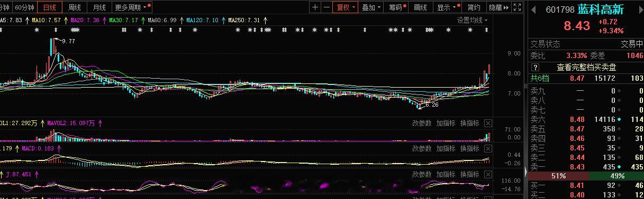Select 月线 monthly chart tab
Screen dimensions: 644x199
coord(99,7)
